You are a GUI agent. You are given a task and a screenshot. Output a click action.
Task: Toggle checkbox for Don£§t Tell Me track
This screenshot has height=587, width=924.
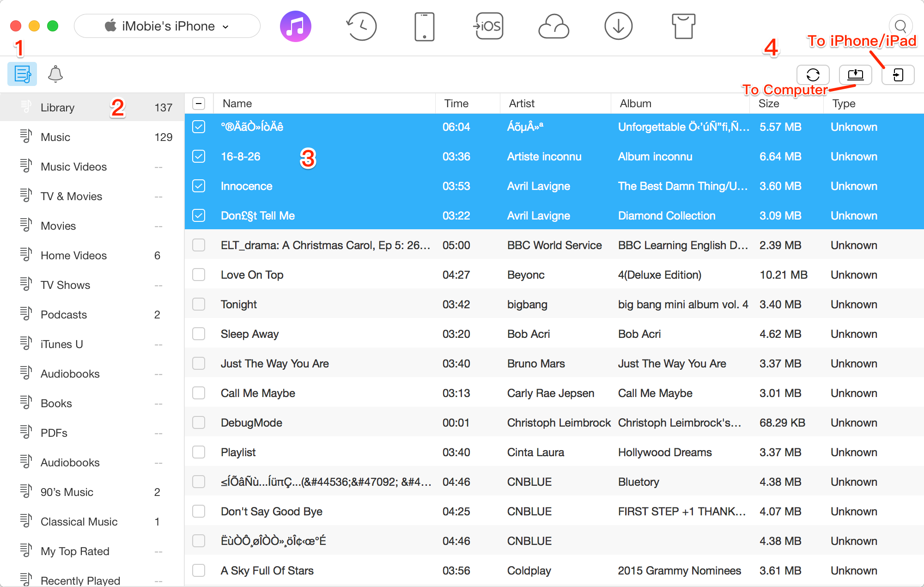tap(198, 216)
